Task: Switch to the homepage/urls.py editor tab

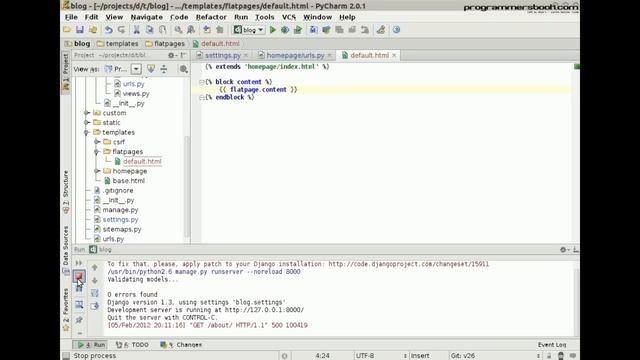Action: [x=295, y=55]
